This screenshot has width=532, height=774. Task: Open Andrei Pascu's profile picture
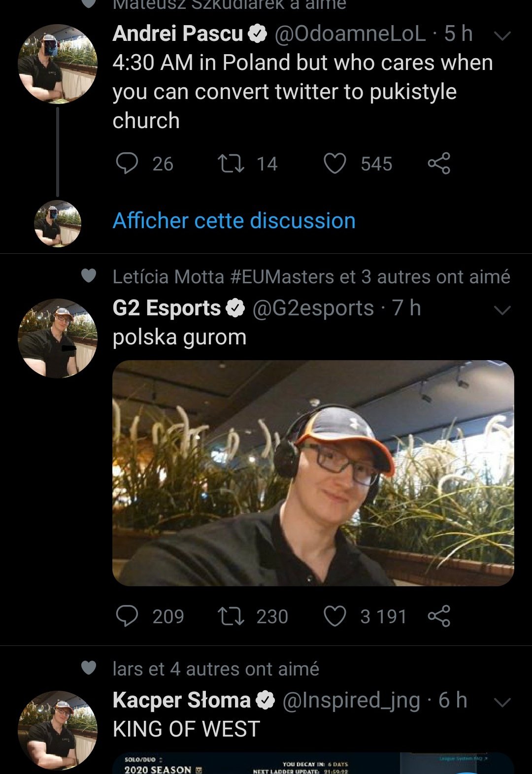(58, 64)
